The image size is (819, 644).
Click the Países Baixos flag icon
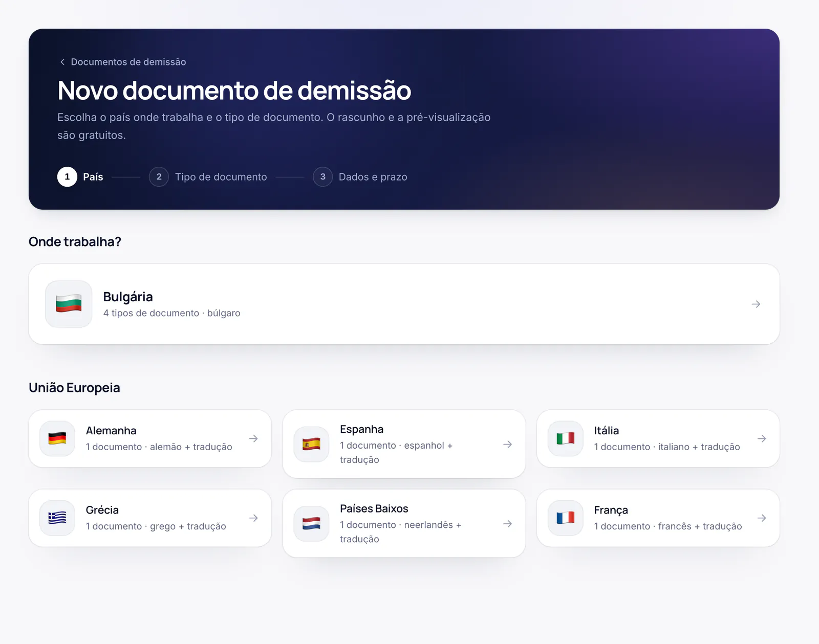[x=311, y=523]
